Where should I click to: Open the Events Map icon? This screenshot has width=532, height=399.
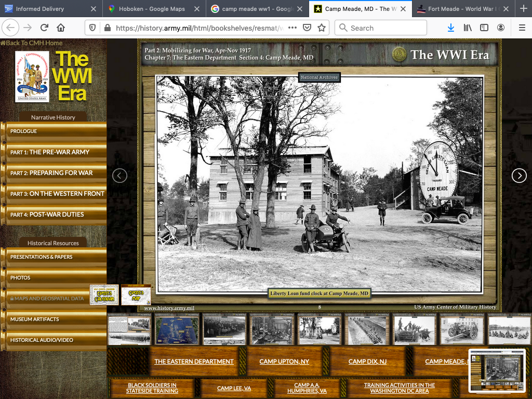[136, 295]
